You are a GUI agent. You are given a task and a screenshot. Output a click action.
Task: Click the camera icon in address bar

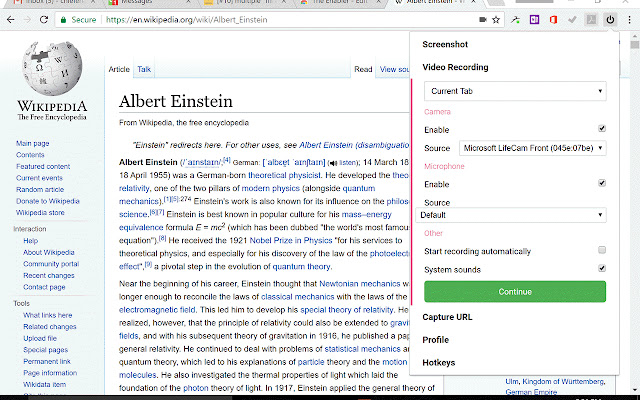(x=483, y=20)
